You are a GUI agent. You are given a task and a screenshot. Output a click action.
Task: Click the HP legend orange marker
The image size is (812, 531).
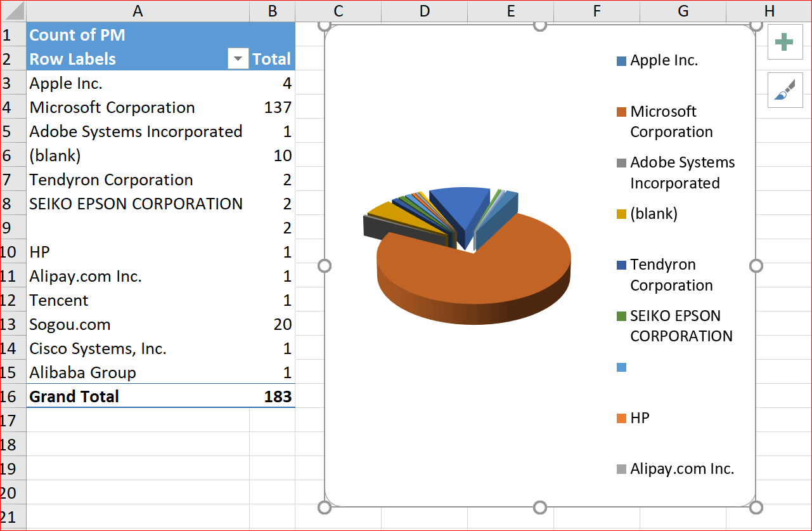621,419
